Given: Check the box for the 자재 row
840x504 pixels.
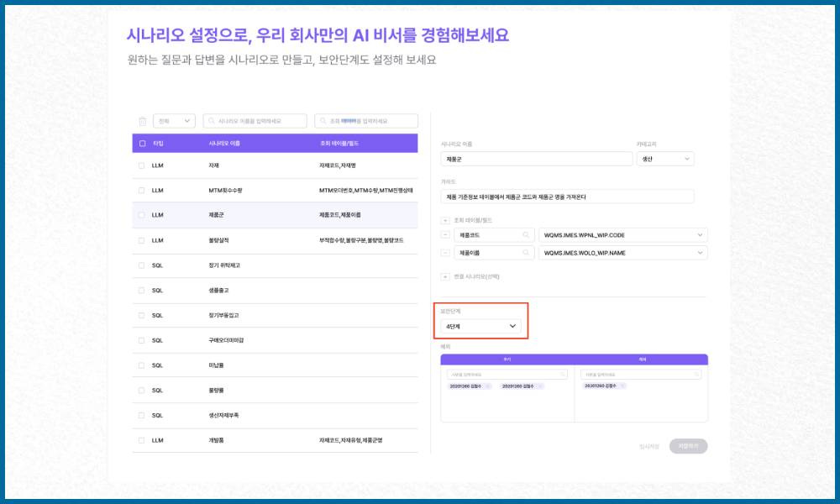Looking at the screenshot, I should coord(141,165).
